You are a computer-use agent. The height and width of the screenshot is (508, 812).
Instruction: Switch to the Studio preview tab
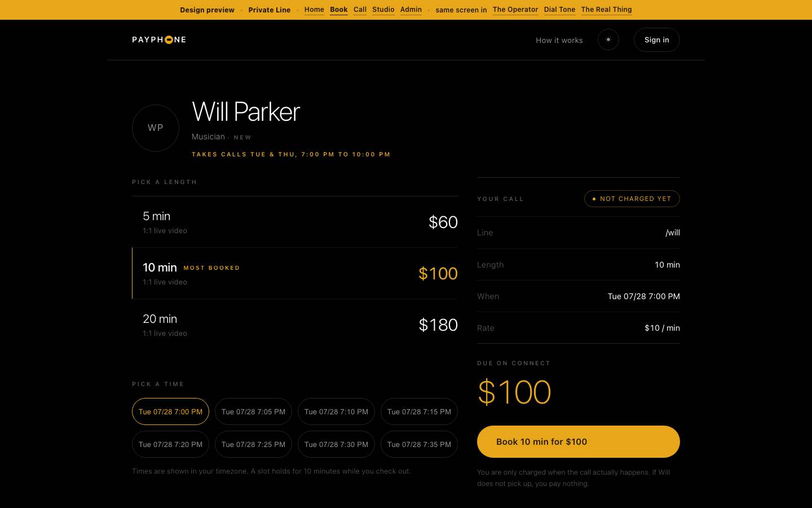coord(383,10)
